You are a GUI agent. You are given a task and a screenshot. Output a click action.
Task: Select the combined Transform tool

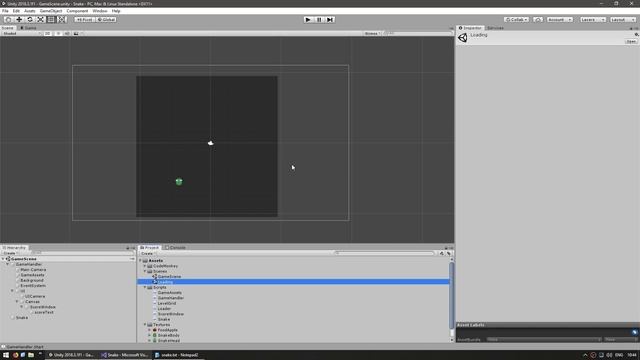(x=62, y=20)
